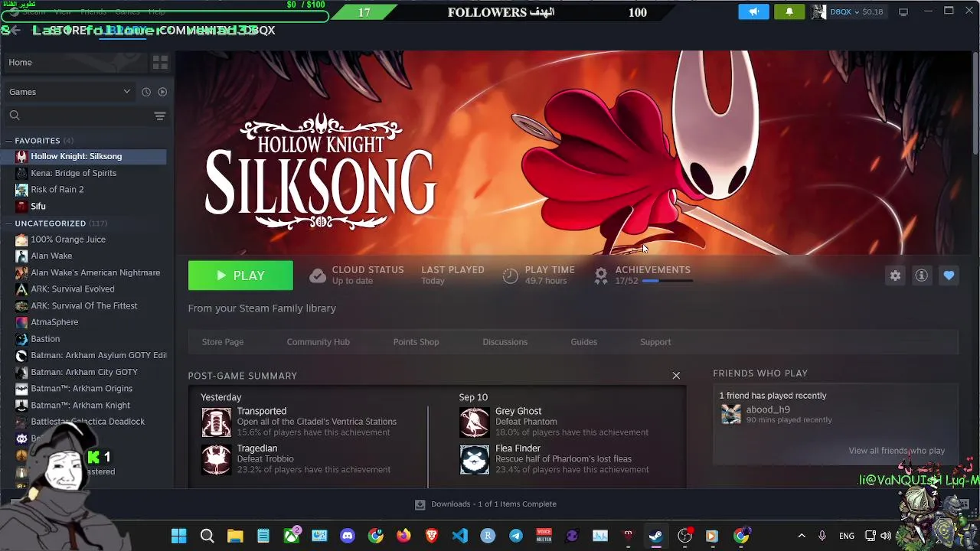The height and width of the screenshot is (551, 980).
Task: Click the Cloud Status icon
Action: pos(318,275)
